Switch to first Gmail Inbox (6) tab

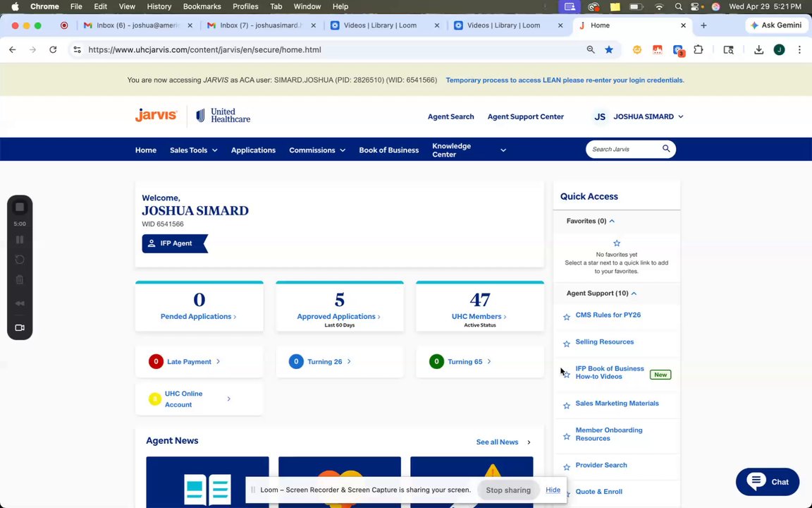[138, 25]
